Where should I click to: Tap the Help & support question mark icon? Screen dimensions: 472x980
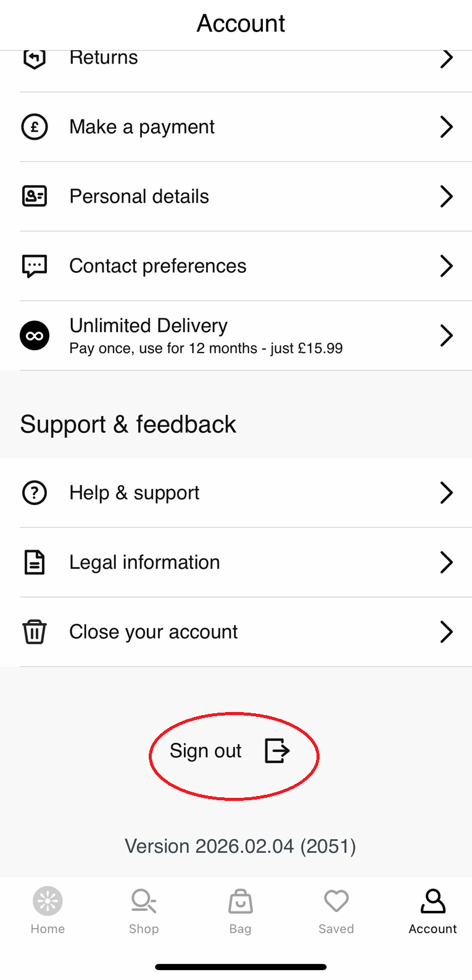coord(35,493)
